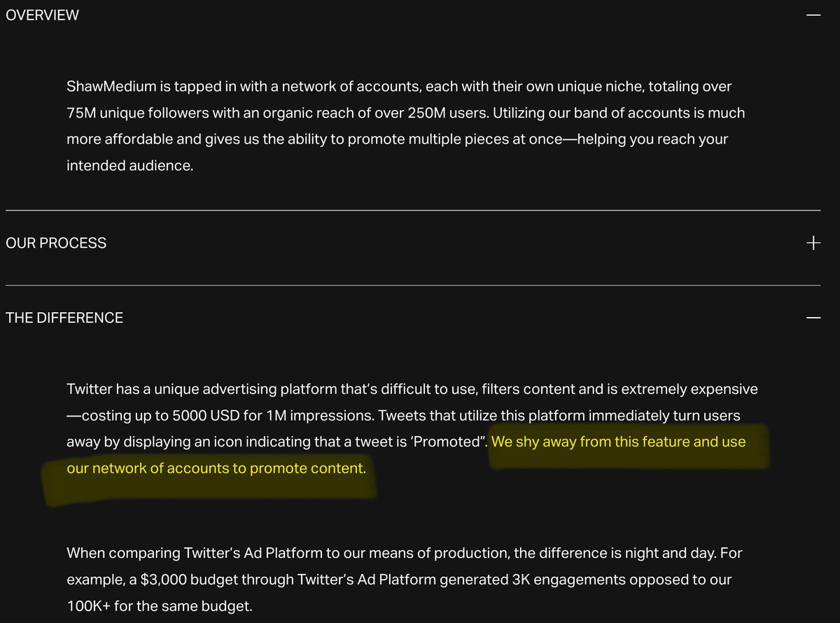Collapse the OVERVIEW section using minus icon
Screen dimensions: 840x623
tap(813, 15)
